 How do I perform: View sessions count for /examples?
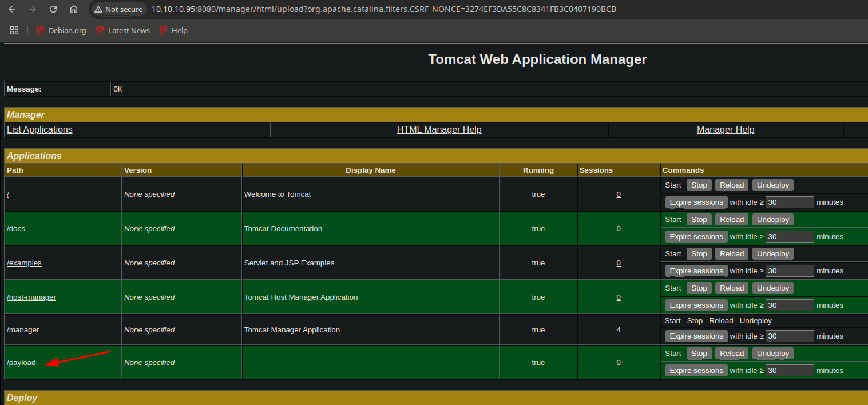click(619, 263)
